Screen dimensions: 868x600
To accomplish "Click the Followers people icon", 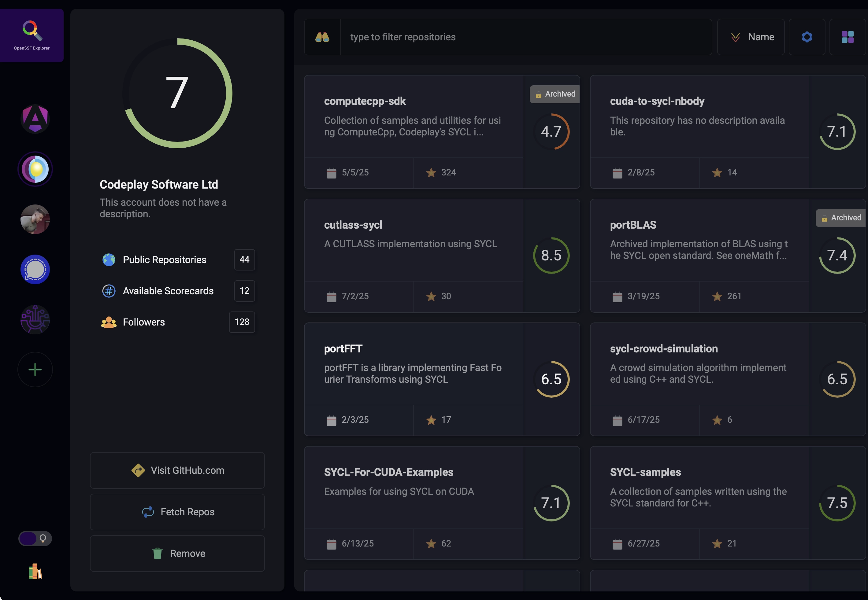I will point(109,322).
